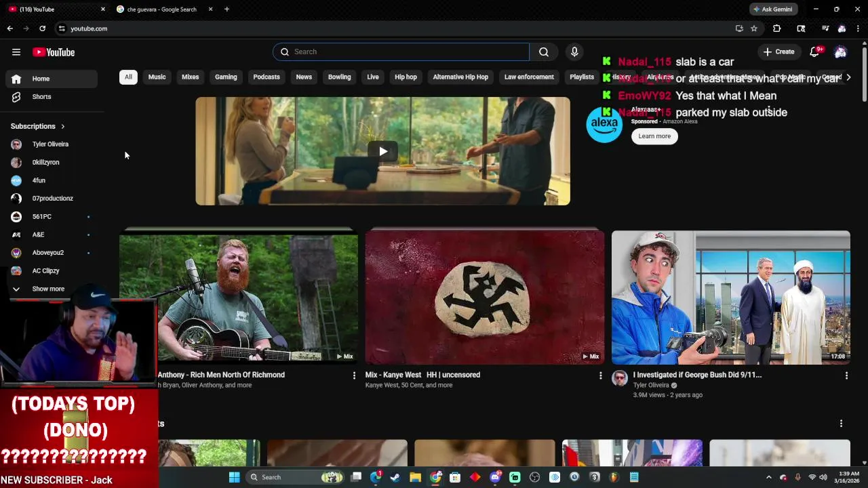Open Shorts in the sidebar

[52, 97]
